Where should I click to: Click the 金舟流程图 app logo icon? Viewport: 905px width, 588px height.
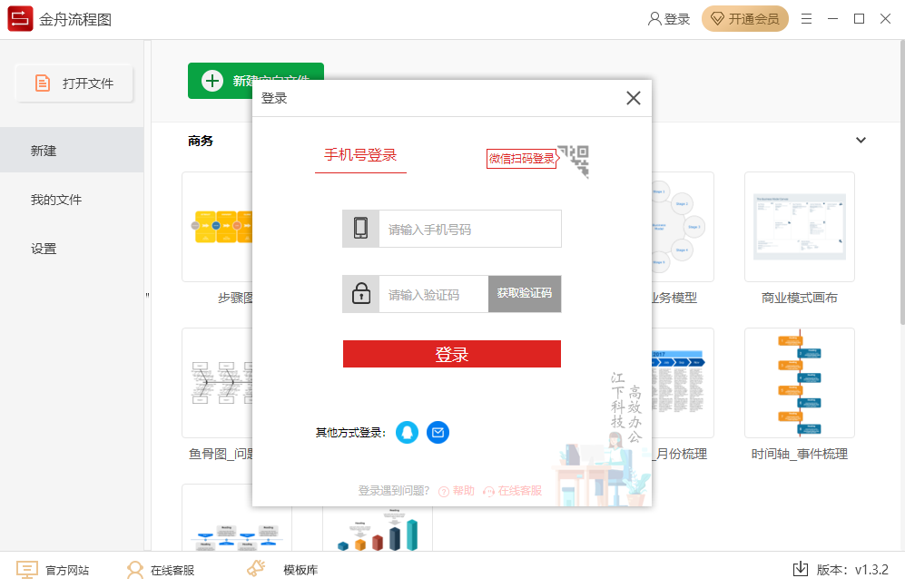pos(20,19)
